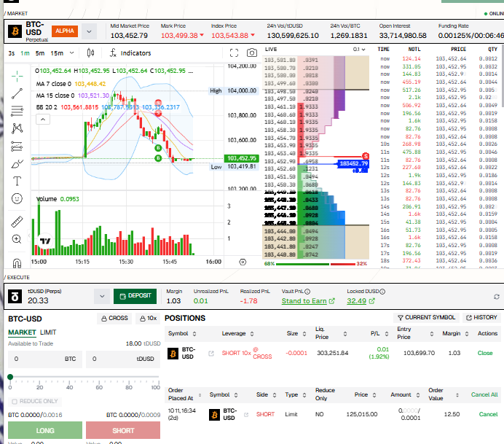Screen dimensions: 504x444
Task: Open the Fibonacci retracement tool
Action: [17, 111]
